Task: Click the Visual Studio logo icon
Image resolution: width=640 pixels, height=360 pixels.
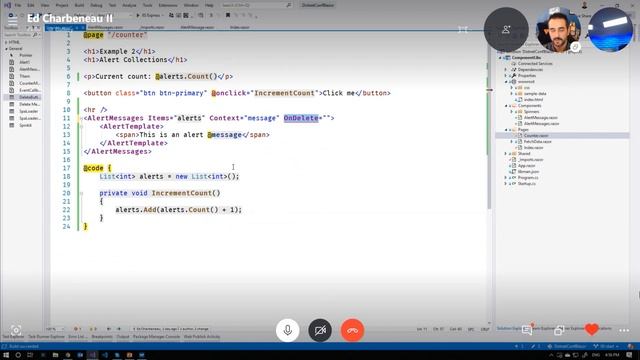Action: (x=7, y=5)
